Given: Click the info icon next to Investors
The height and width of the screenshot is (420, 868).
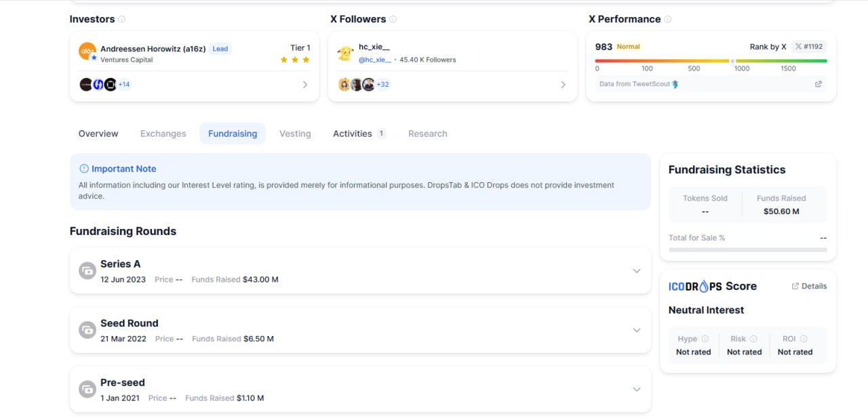Looking at the screenshot, I should (x=122, y=20).
